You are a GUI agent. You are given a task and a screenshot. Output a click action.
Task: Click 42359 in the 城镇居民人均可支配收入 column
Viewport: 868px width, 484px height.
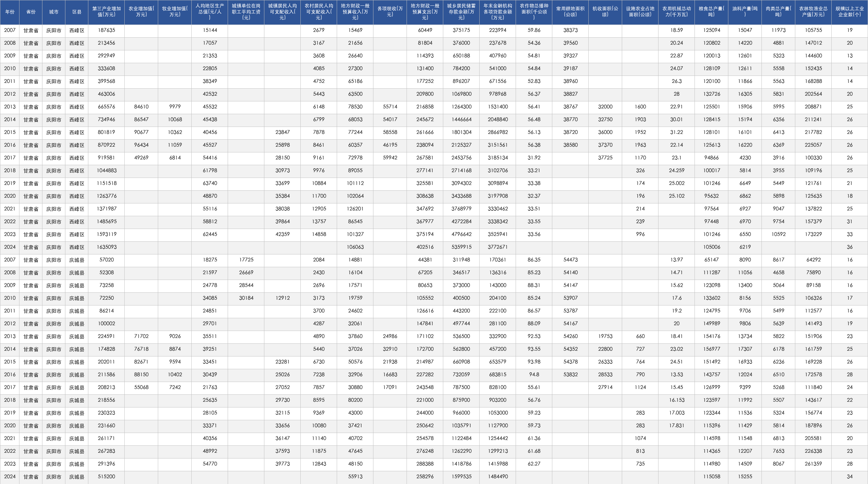click(x=282, y=234)
